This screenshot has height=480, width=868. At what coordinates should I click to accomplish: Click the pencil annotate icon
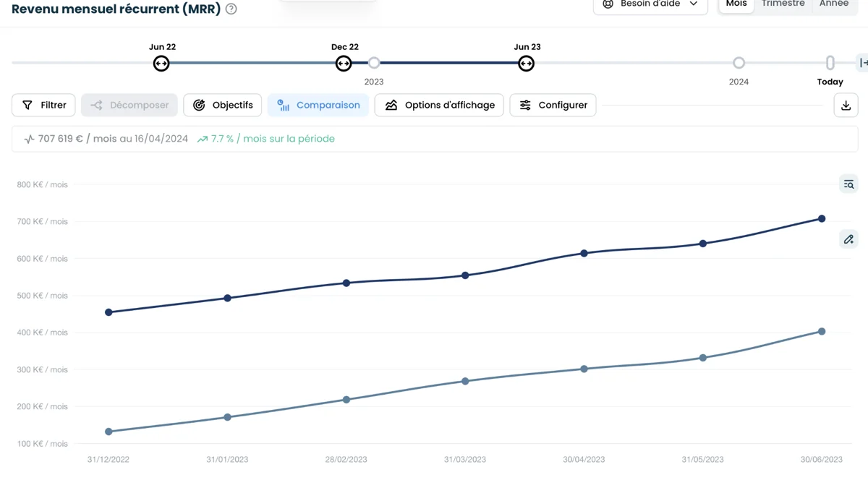848,239
